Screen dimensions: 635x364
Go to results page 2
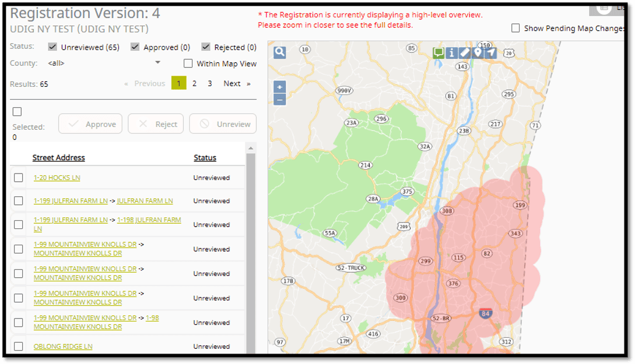pos(194,83)
